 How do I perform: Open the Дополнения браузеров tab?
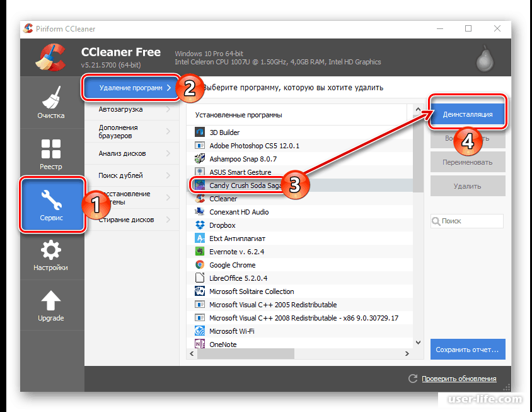(x=132, y=131)
